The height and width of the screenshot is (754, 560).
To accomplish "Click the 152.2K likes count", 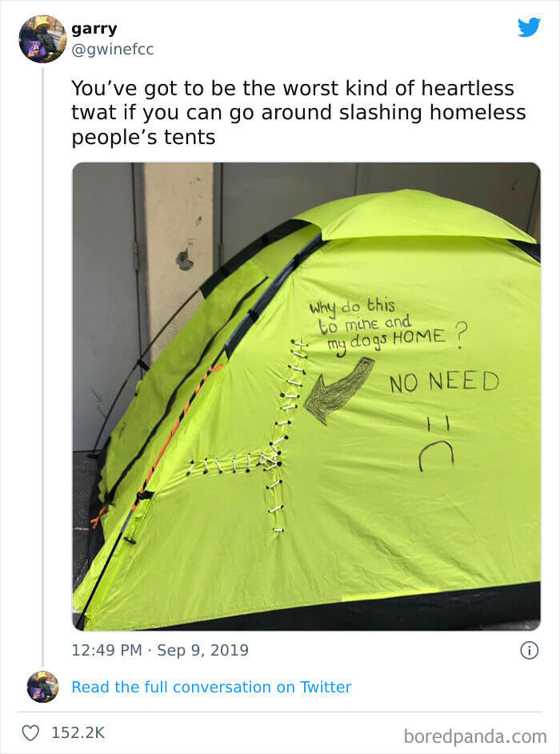I will click(x=78, y=732).
